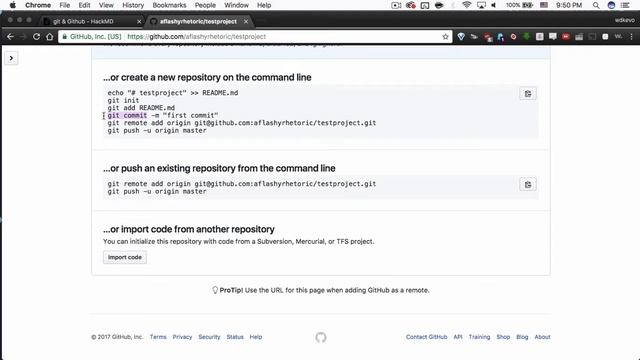Click the 'create a new repository' heading
Screen dimensions: 640x360
coord(207,78)
